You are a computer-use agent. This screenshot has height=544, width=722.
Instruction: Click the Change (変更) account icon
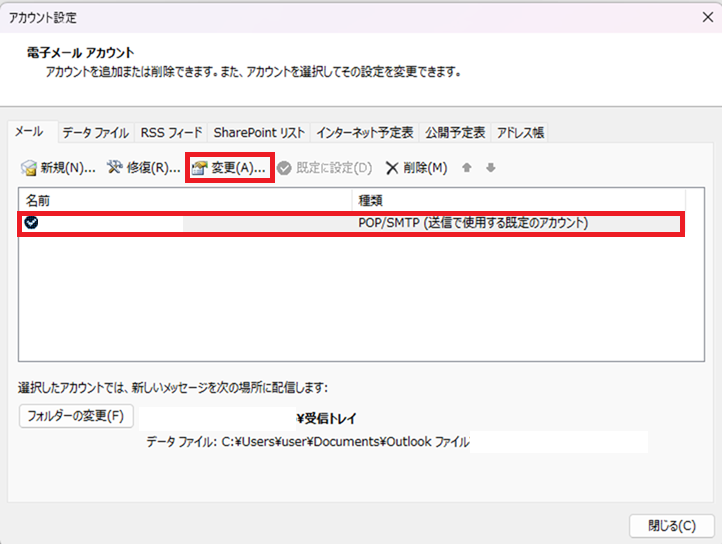199,168
